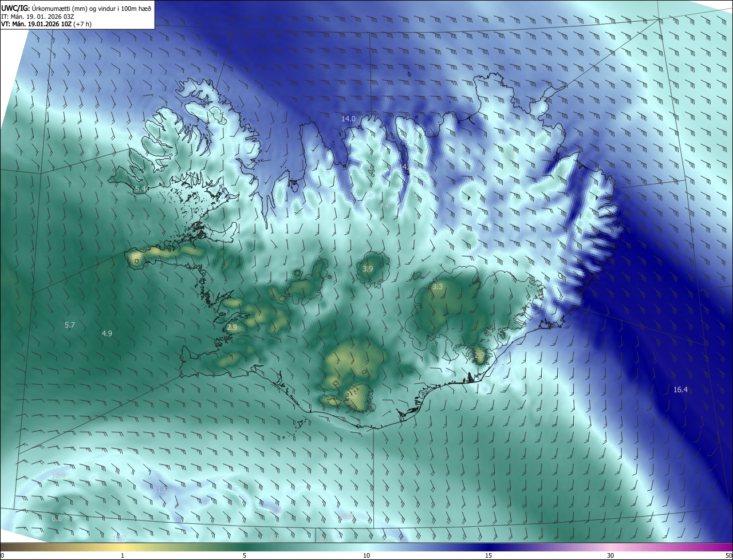Click the 2.7 value on the southeast glacier edge

pos(480,356)
